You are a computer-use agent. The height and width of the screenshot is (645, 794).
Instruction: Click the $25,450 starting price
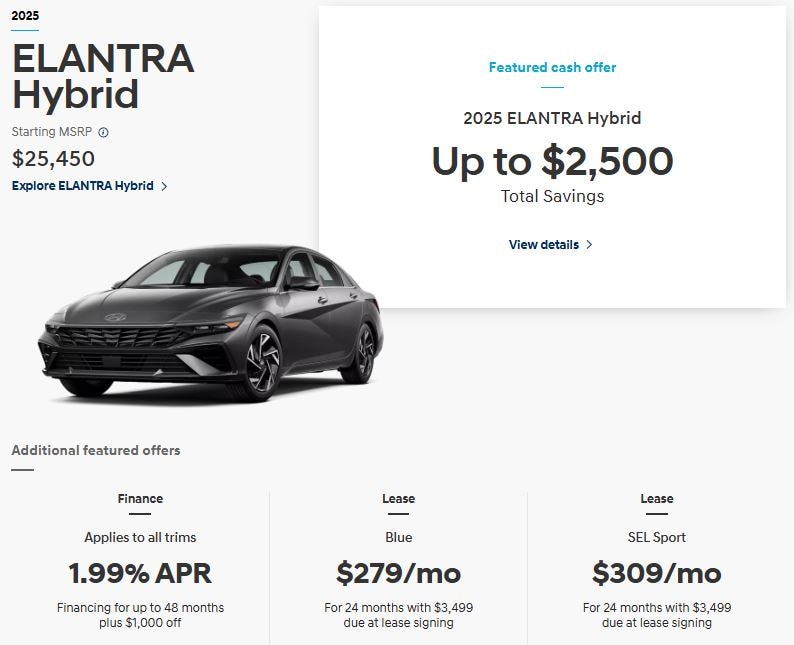[x=53, y=159]
